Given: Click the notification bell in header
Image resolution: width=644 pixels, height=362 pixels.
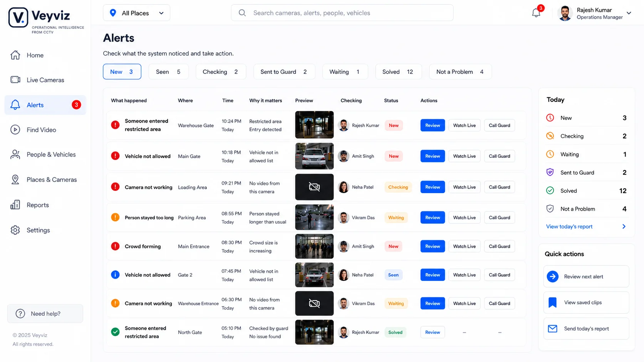Looking at the screenshot, I should (536, 13).
